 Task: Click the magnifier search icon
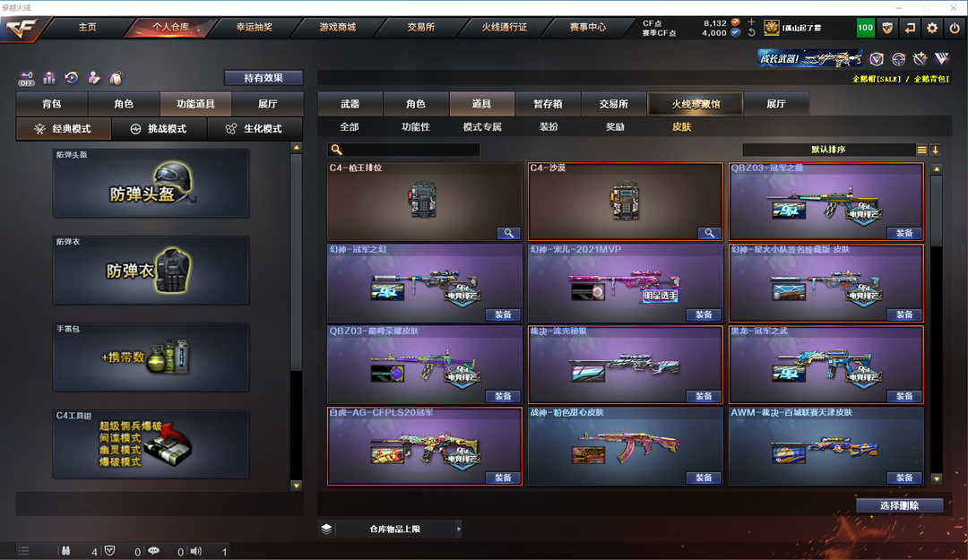tap(336, 150)
